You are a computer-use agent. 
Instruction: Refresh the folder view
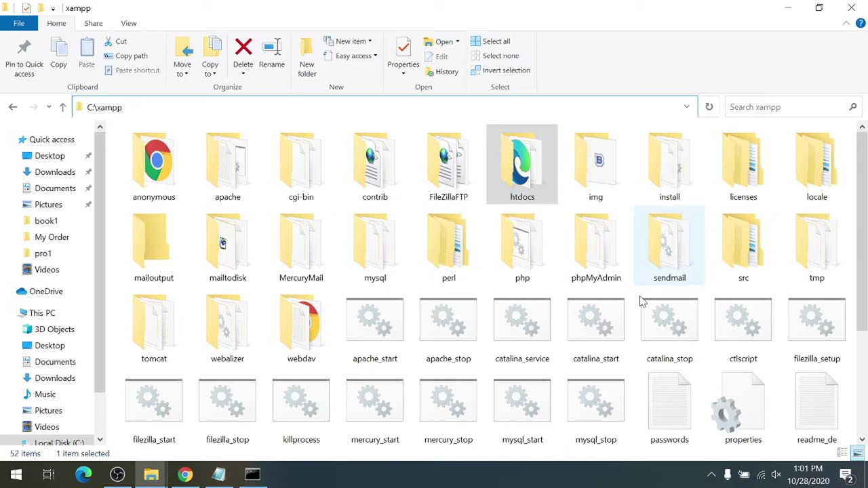(709, 107)
